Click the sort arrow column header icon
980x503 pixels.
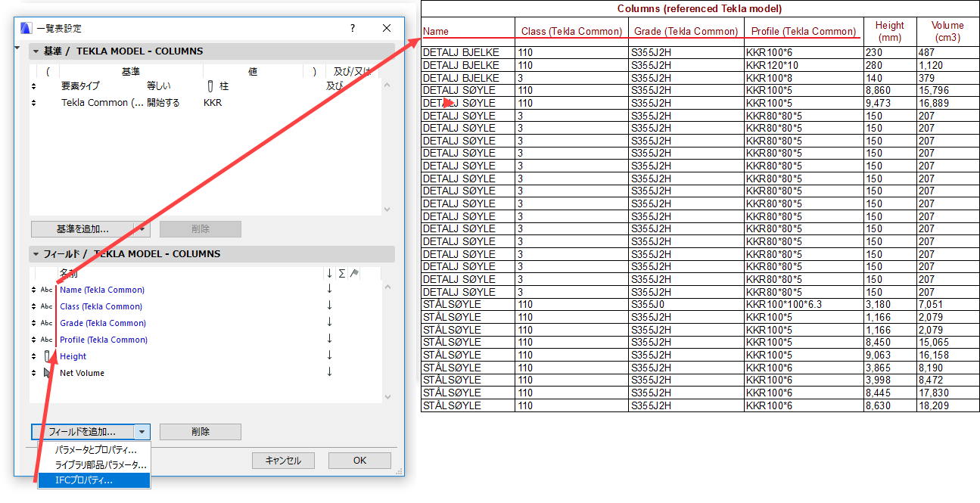click(x=329, y=273)
